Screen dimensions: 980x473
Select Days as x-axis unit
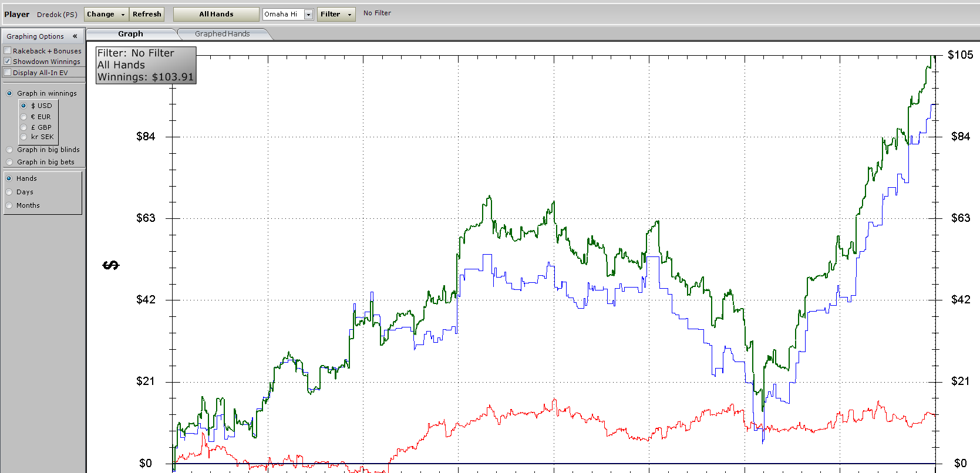[9, 192]
